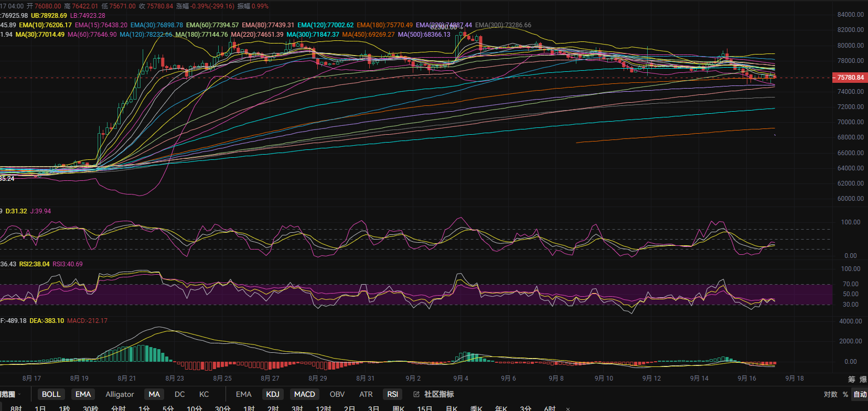Select the 5分 timeframe

(x=168, y=408)
